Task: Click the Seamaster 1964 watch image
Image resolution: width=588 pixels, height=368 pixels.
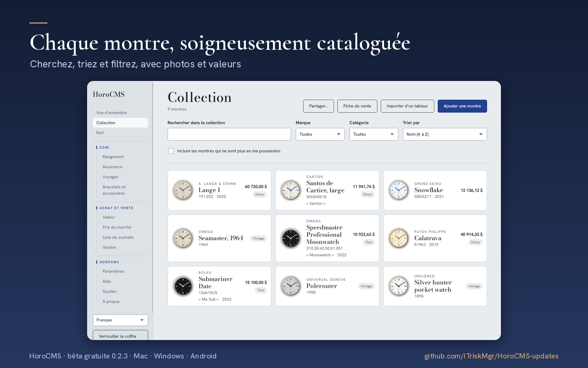Action: pyautogui.click(x=183, y=238)
